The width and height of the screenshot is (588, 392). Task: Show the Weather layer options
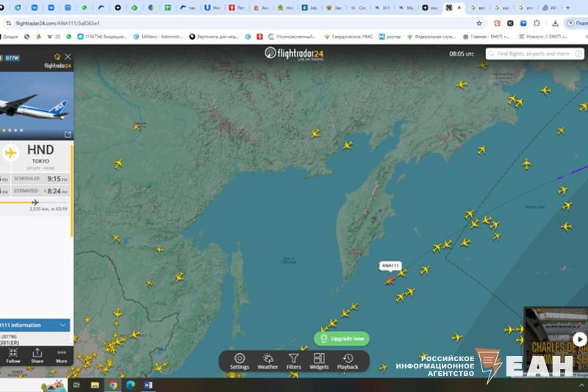point(268,360)
